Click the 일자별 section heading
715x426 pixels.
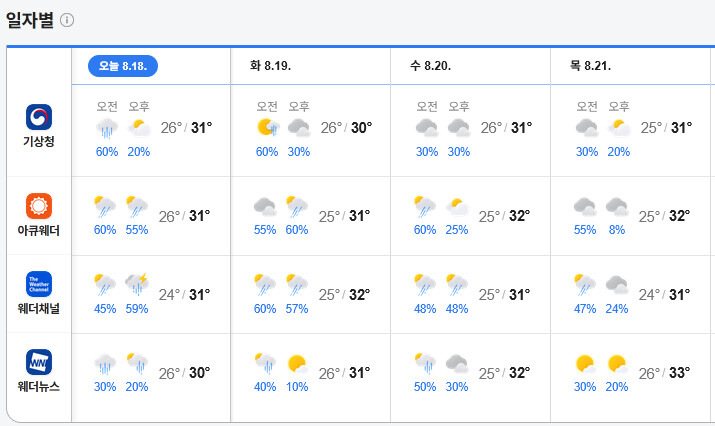click(30, 20)
